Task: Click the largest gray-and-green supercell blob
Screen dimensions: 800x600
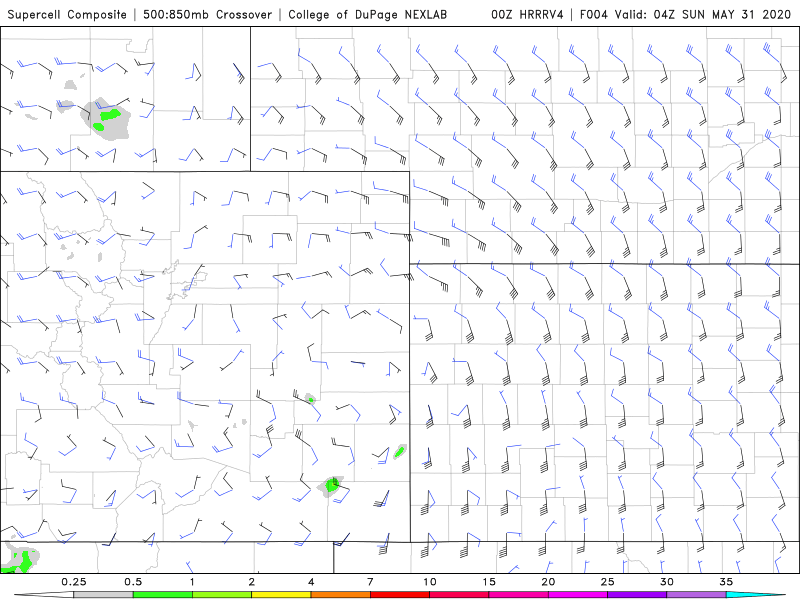Action: pos(106,118)
